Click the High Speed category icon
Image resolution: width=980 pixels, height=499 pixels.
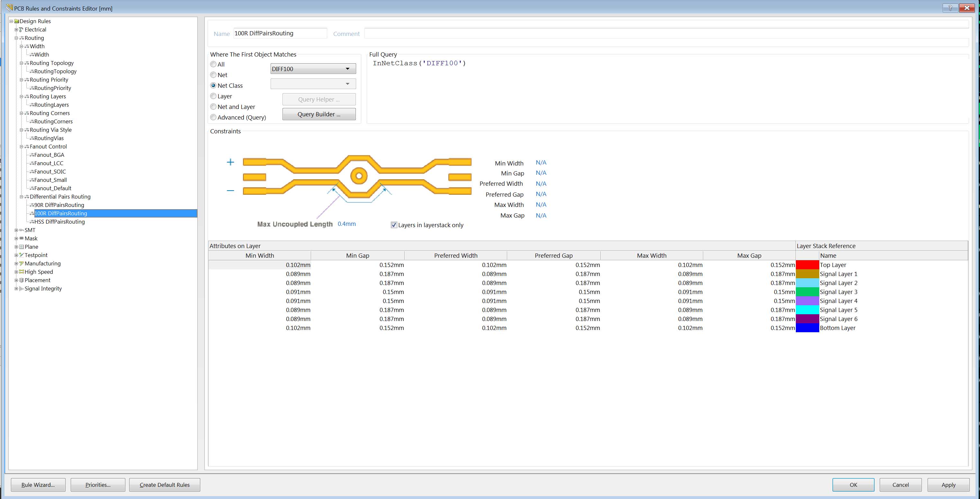(x=21, y=272)
